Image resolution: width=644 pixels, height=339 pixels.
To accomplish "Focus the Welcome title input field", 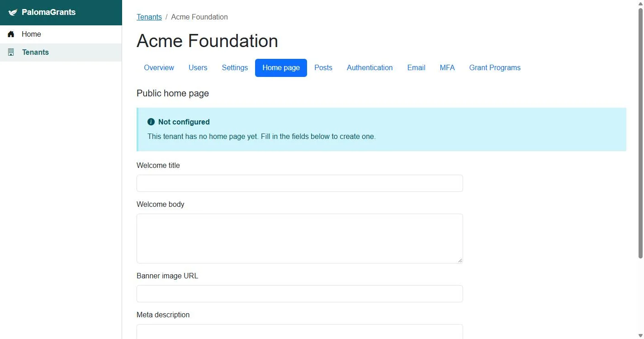I will click(x=300, y=183).
